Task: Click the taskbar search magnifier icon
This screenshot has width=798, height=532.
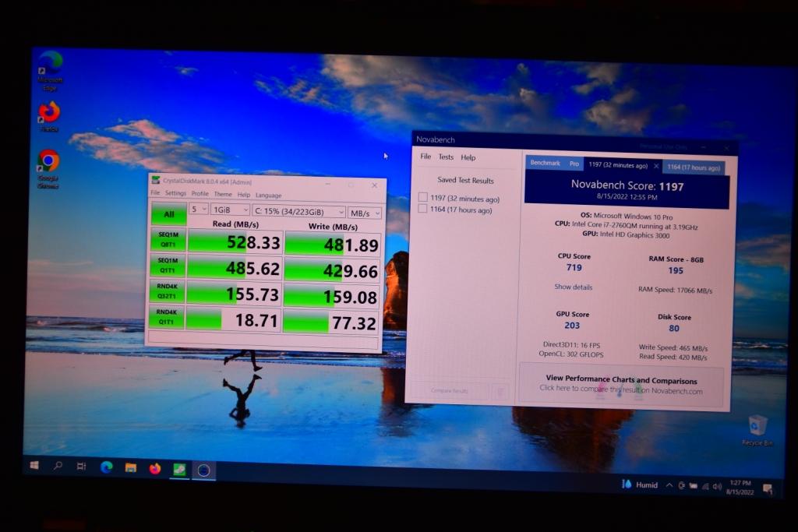Action: [58, 465]
